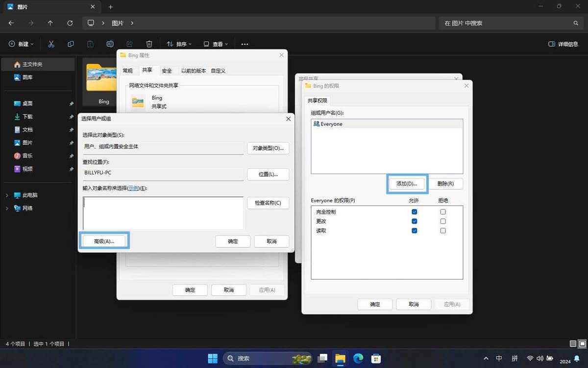Select Everyone in the group list
588x368 pixels.
[x=331, y=124]
